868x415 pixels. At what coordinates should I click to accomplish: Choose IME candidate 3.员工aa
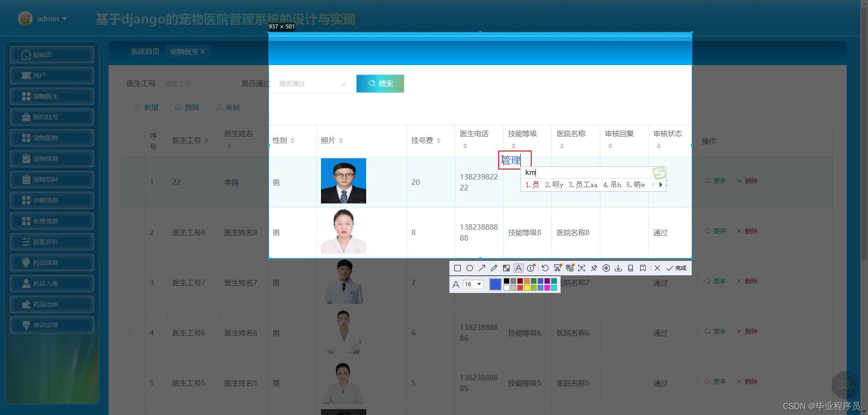(x=583, y=184)
